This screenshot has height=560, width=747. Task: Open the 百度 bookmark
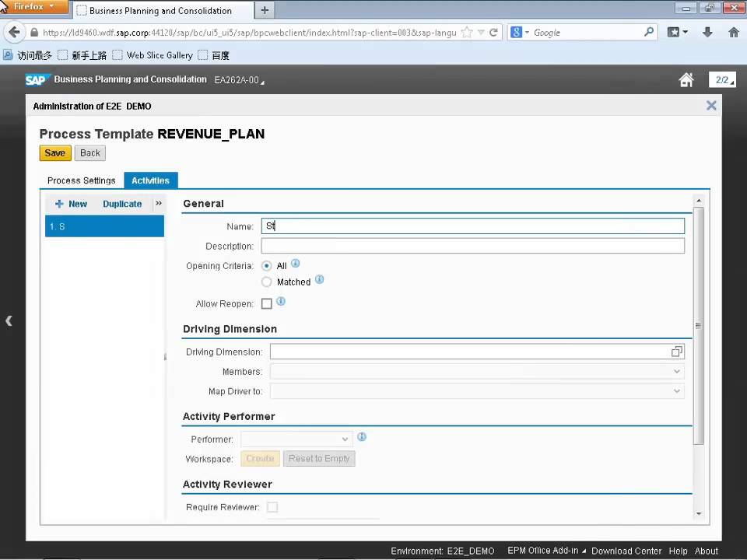[214, 55]
